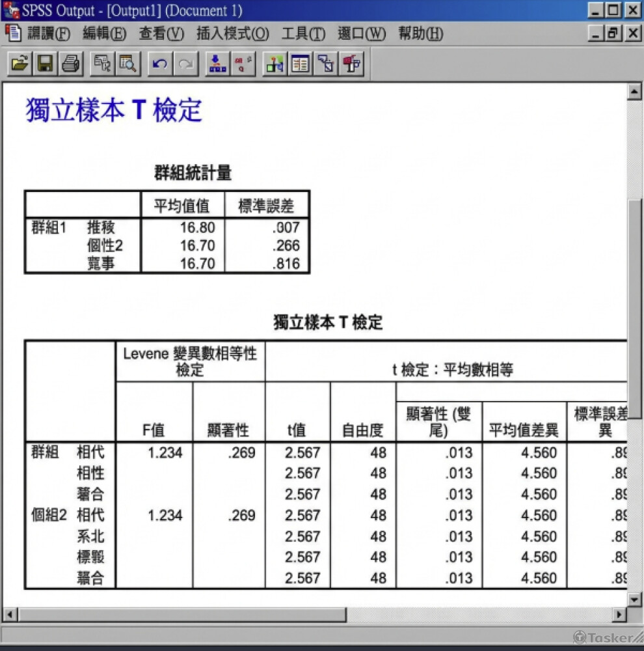Open the 插入模式(O) menu
644x651 pixels.
233,33
